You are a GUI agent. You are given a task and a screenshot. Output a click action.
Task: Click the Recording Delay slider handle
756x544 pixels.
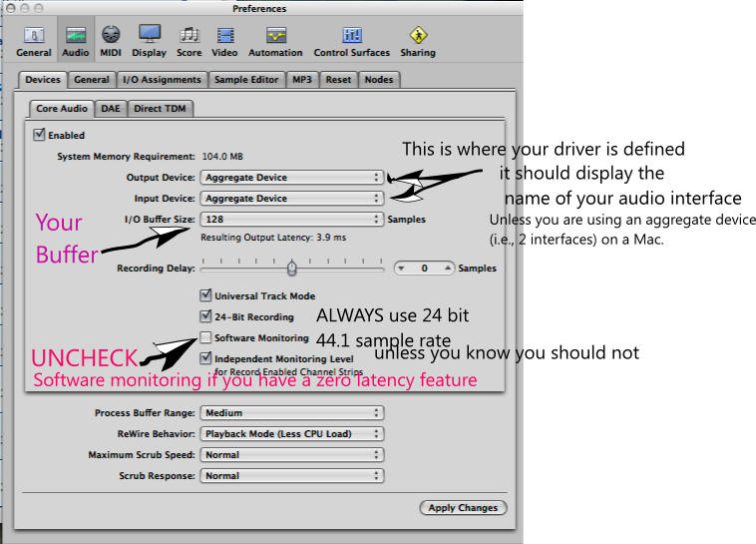[x=291, y=268]
